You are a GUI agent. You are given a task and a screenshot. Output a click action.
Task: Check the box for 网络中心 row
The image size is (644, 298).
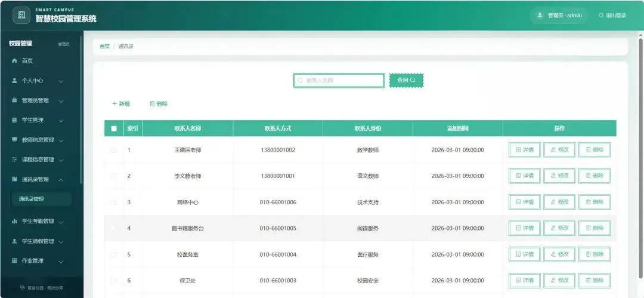pyautogui.click(x=113, y=202)
